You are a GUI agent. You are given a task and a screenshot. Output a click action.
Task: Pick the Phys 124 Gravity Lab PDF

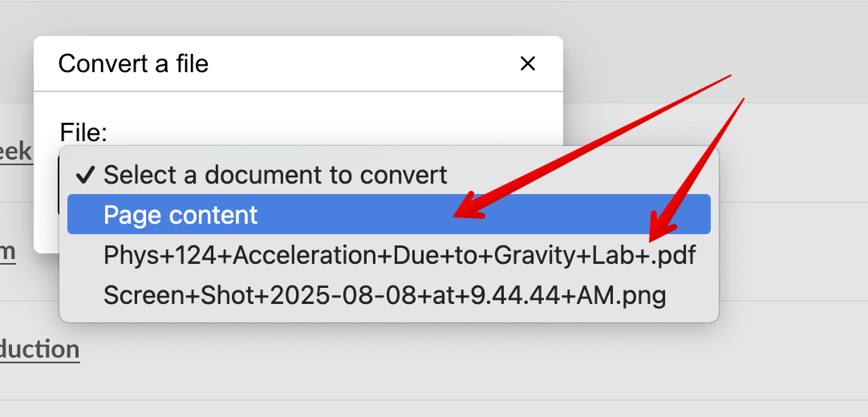(400, 256)
